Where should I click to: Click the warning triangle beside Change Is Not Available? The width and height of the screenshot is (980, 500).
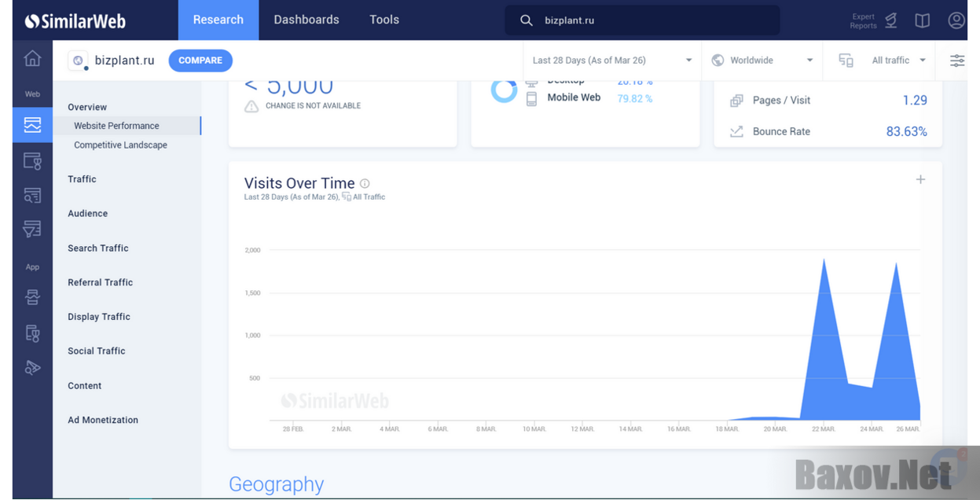point(251,106)
